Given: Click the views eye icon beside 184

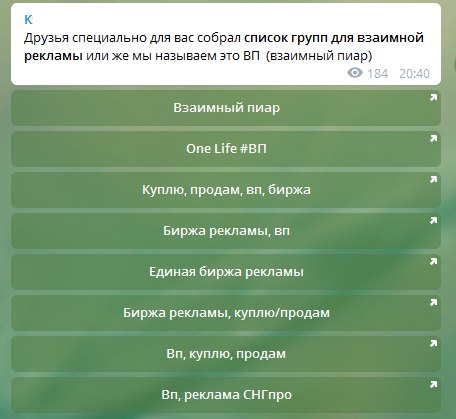Looking at the screenshot, I should point(355,73).
